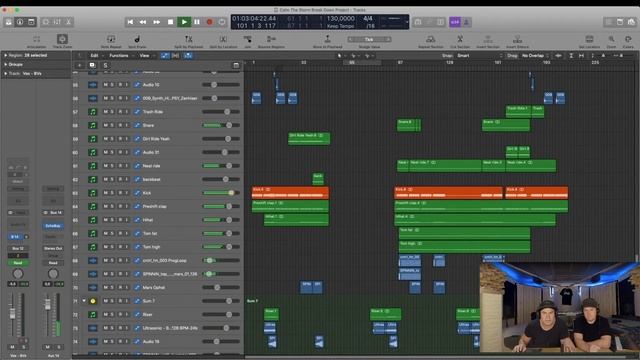
Task: Expand the Track inspector disclosure triangle
Action: pyautogui.click(x=6, y=73)
